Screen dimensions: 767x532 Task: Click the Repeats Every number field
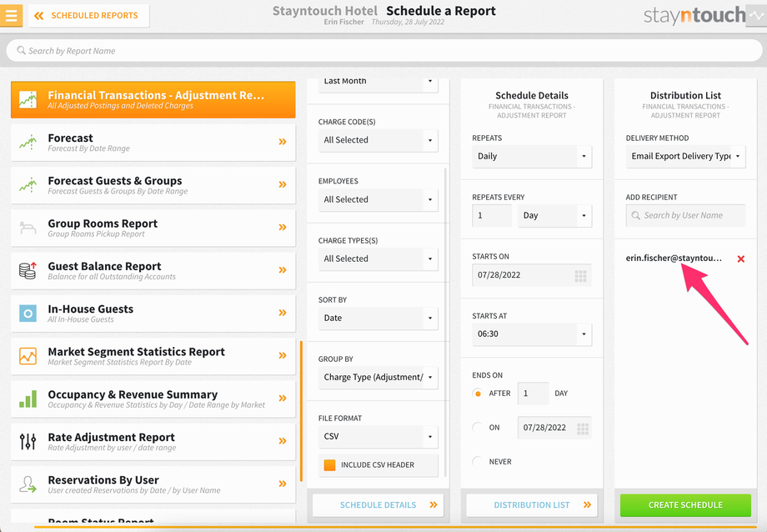[492, 216]
